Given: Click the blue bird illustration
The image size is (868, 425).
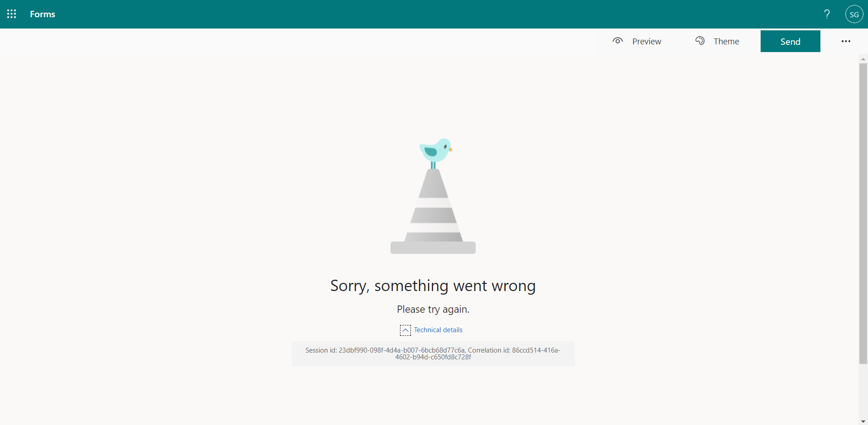Looking at the screenshot, I should coord(436,152).
